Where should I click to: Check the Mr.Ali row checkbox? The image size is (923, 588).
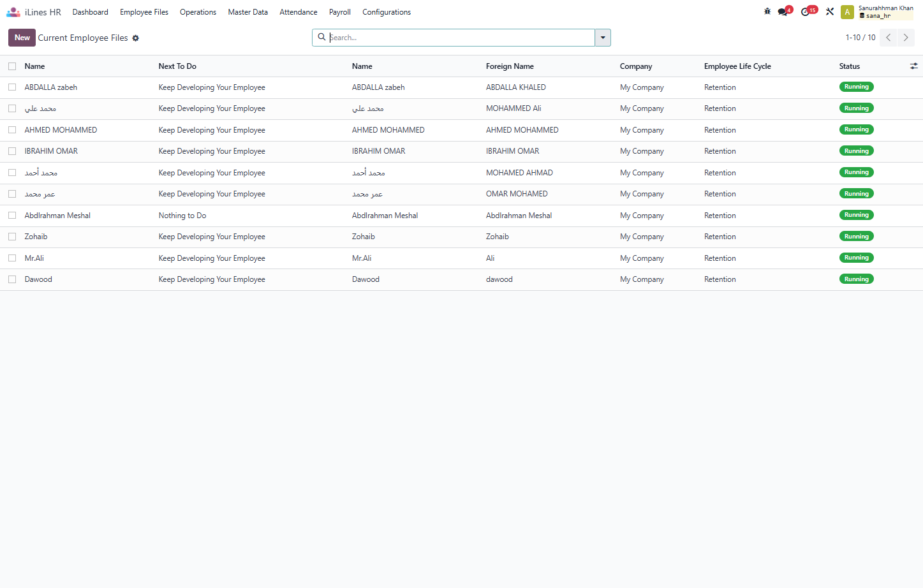tap(12, 258)
